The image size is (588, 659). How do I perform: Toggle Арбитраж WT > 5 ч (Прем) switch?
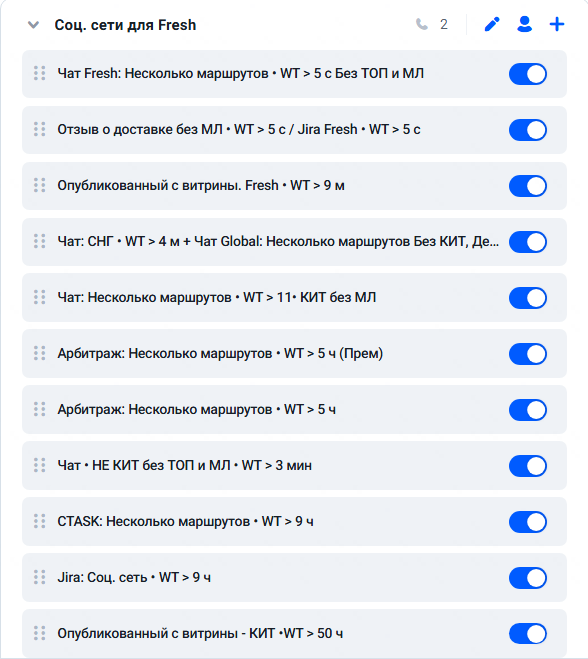(528, 354)
